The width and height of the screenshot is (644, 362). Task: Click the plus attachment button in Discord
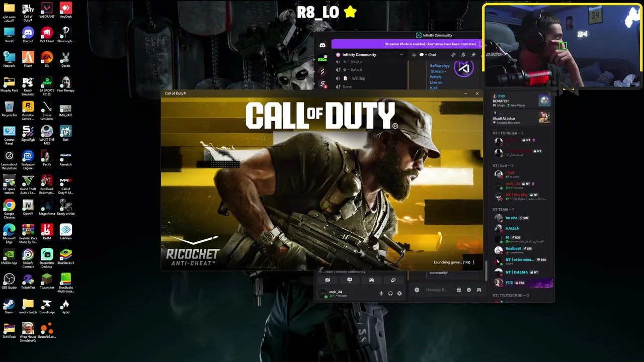click(x=417, y=290)
